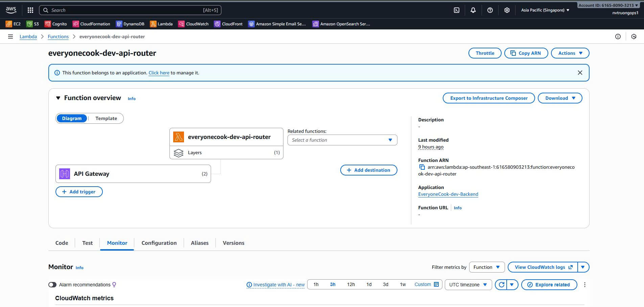Select the 3d time range
Screen dimensions: 644x307
386,284
